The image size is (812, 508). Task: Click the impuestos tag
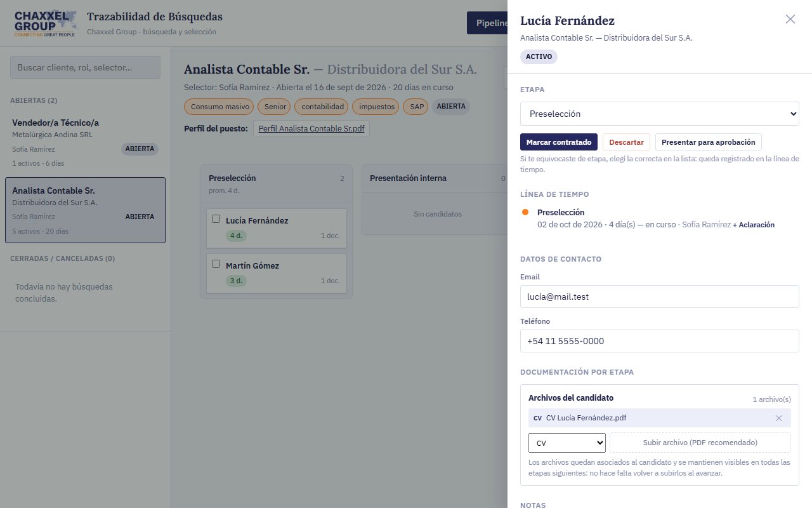(x=376, y=107)
